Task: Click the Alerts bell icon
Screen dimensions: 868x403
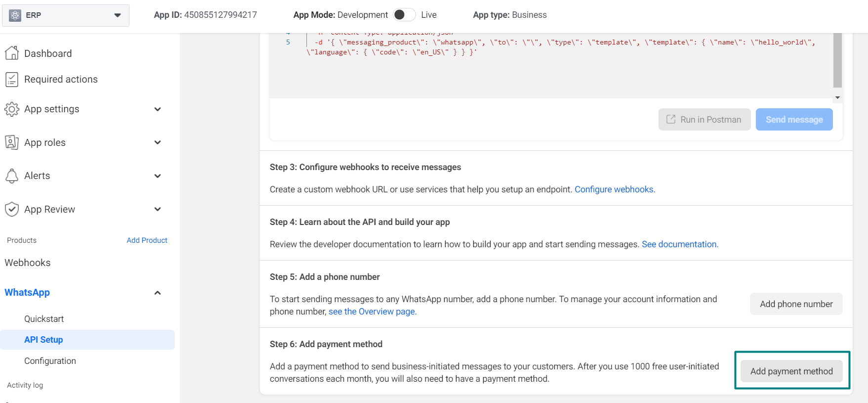Action: pyautogui.click(x=12, y=176)
